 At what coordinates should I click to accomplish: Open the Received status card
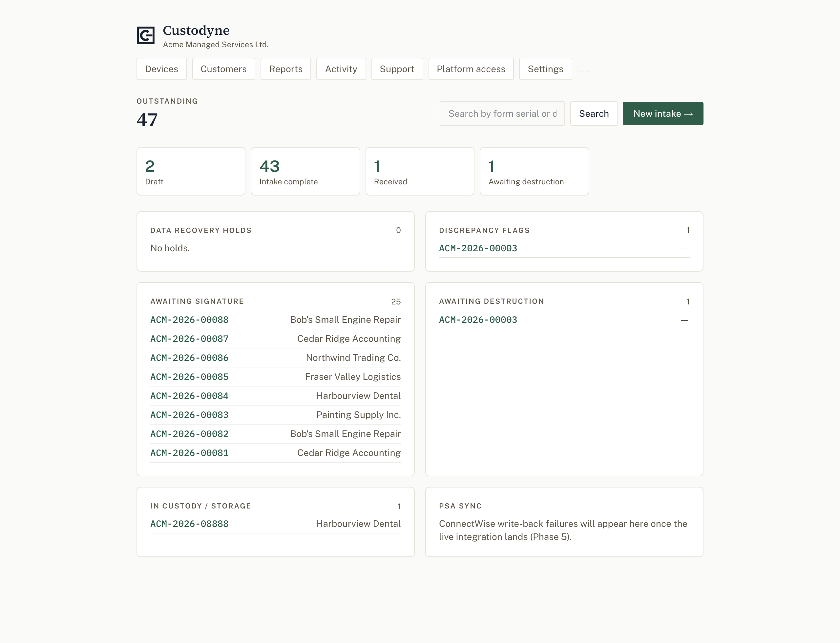tap(420, 172)
